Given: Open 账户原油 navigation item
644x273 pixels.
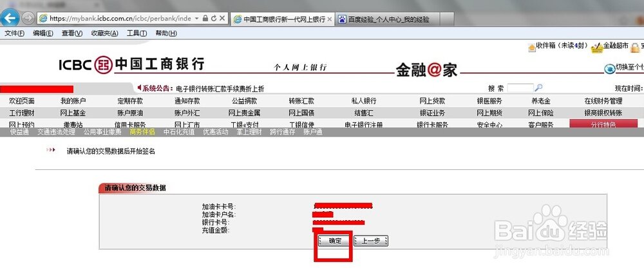Looking at the screenshot, I should coord(130,113).
